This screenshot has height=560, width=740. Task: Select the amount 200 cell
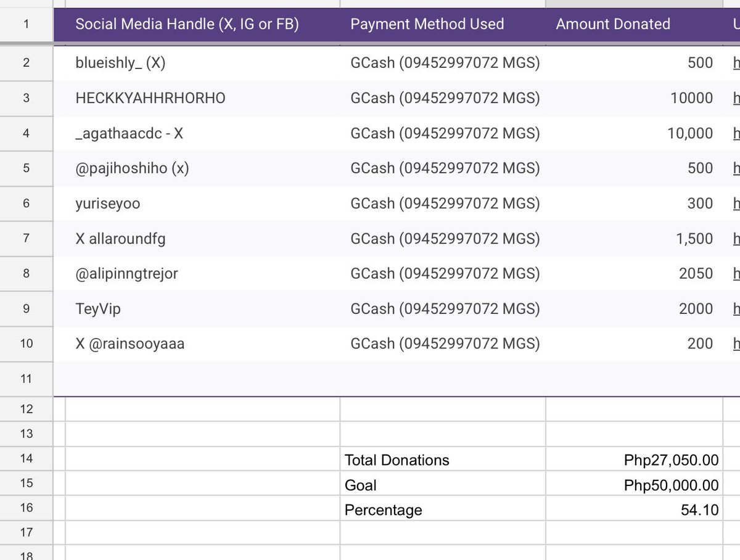[x=634, y=344]
